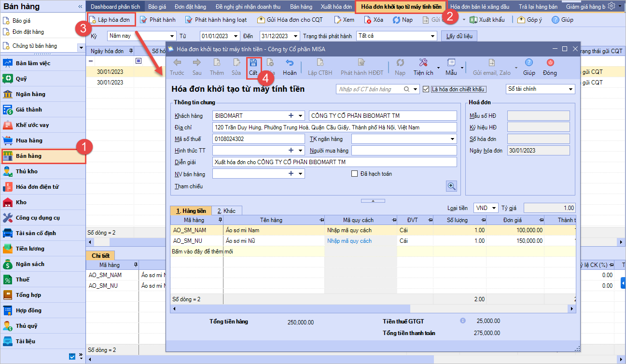Enable Đã hạch toán checkbox
This screenshot has height=364, width=626.
355,174
